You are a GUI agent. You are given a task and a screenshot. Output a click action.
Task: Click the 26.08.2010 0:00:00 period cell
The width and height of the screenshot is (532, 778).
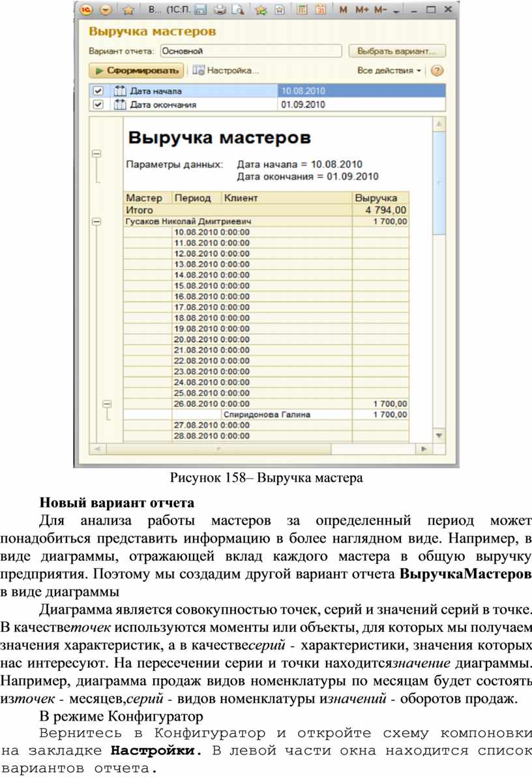point(212,404)
